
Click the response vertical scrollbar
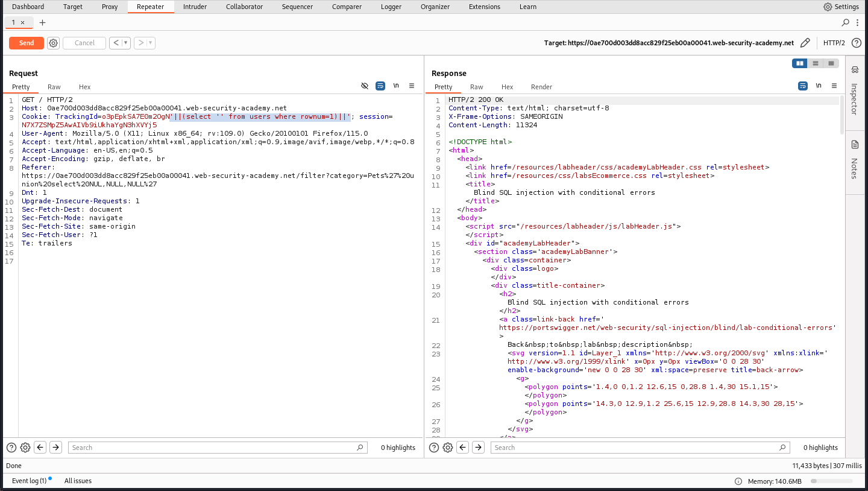(841, 115)
